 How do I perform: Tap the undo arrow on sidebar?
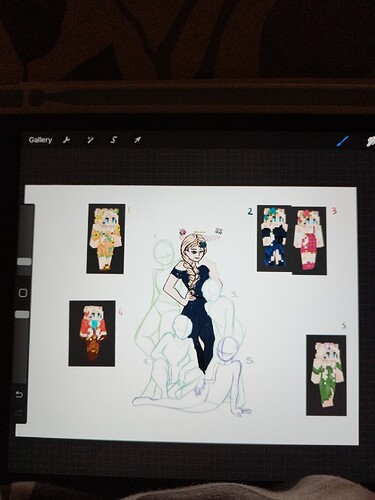coord(19,395)
